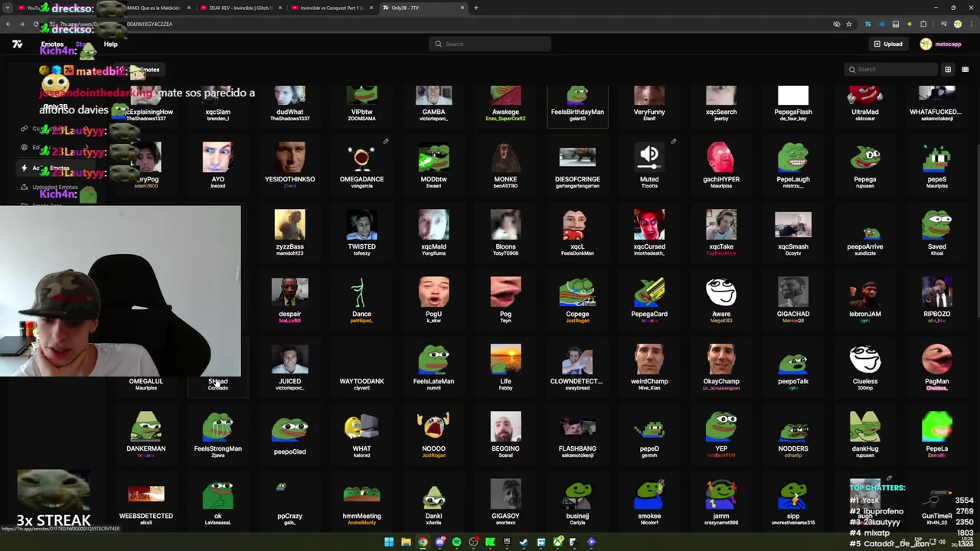
Task: Open the PagMan emote
Action: coord(937,367)
